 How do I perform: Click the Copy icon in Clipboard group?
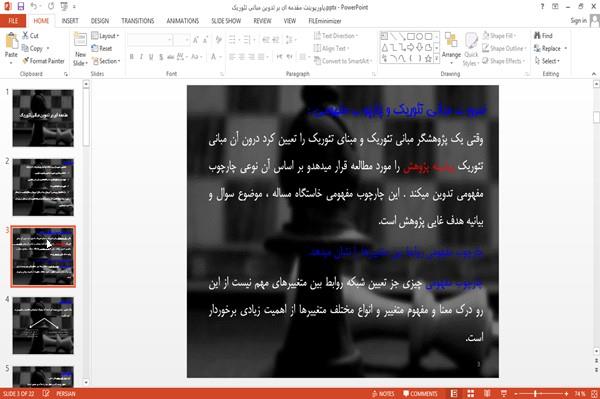[25, 48]
